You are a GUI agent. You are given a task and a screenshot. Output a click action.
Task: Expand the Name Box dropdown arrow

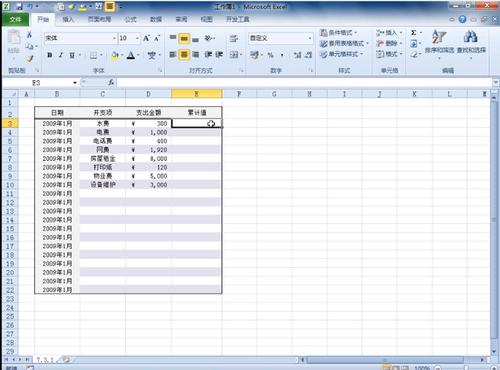click(x=75, y=83)
